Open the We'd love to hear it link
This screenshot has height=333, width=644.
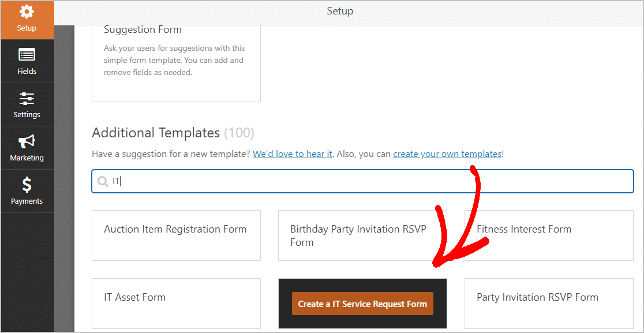pyautogui.click(x=292, y=154)
